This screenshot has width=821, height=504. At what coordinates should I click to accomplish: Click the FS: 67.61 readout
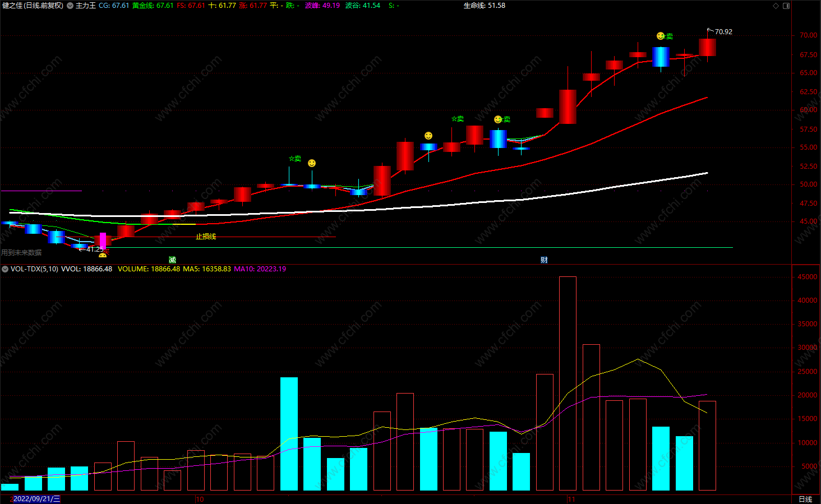[191, 6]
